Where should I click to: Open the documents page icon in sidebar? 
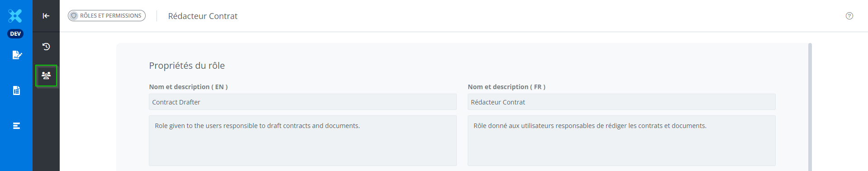tap(16, 90)
